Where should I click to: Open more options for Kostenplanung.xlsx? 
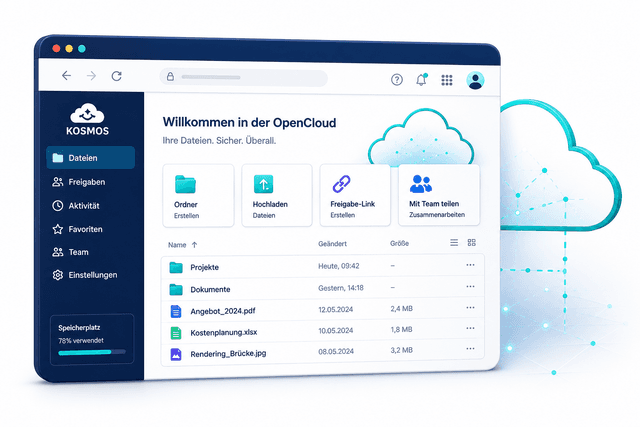point(470,328)
